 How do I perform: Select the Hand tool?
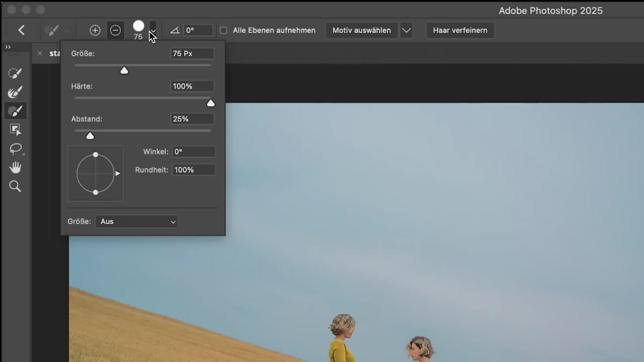point(15,167)
